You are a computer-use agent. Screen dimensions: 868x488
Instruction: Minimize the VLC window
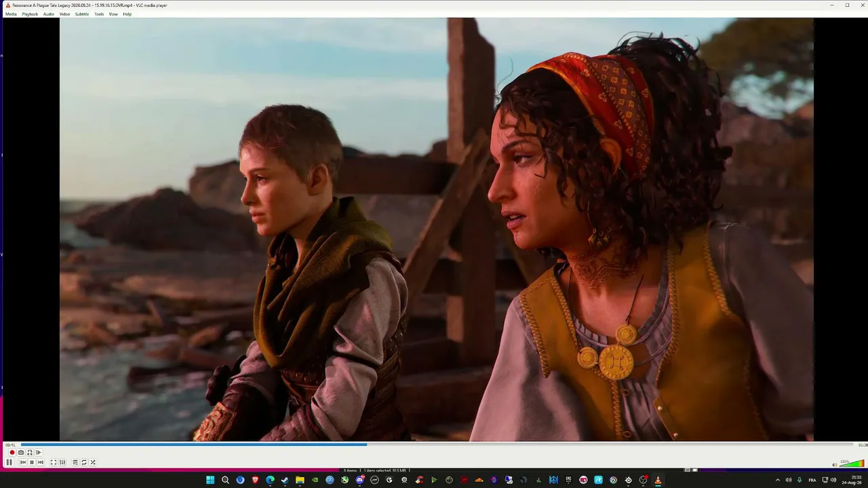pos(832,5)
